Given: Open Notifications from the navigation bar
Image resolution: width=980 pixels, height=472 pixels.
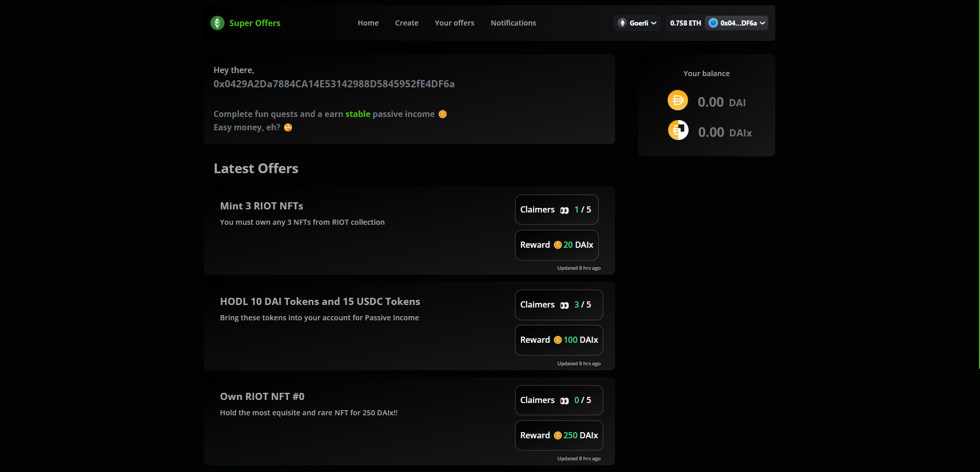Looking at the screenshot, I should click(513, 23).
